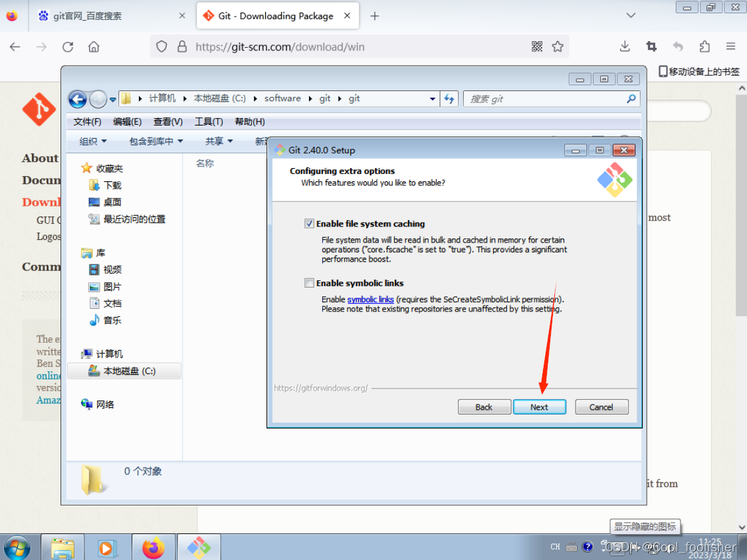Select 库 in navigation pane
747x560 pixels.
coord(93,253)
